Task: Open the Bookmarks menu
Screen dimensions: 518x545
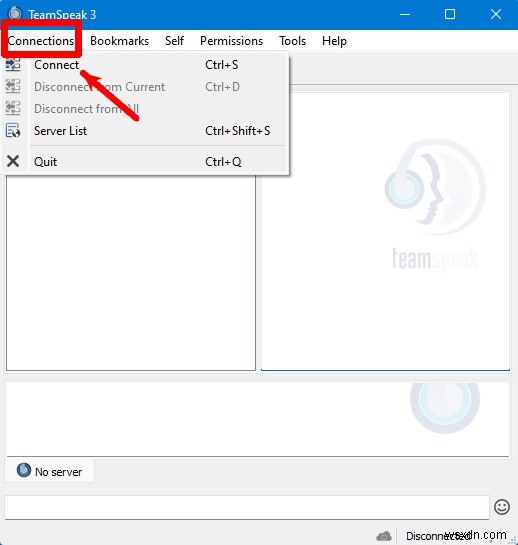Action: (x=119, y=41)
